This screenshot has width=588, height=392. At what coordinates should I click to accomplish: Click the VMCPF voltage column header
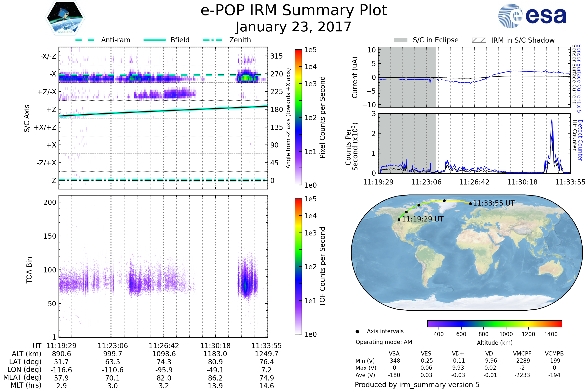point(522,354)
